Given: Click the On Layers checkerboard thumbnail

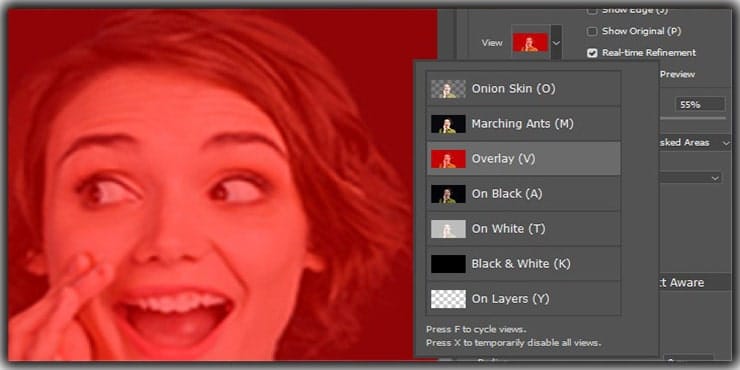Looking at the screenshot, I should (x=448, y=298).
